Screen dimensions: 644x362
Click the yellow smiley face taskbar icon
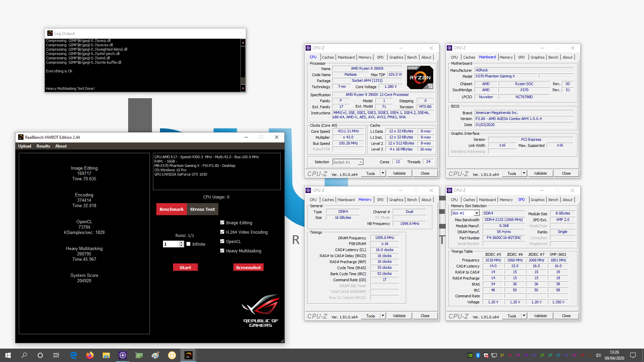[172, 355]
